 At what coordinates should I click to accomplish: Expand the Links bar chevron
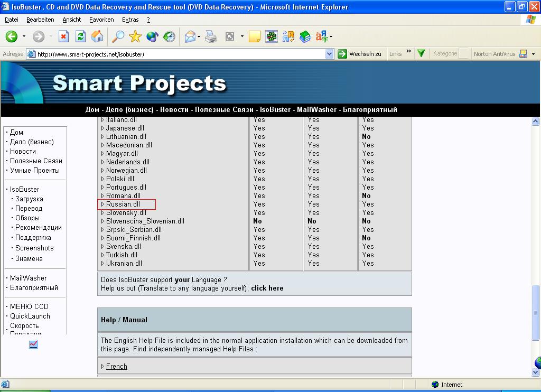pyautogui.click(x=409, y=51)
